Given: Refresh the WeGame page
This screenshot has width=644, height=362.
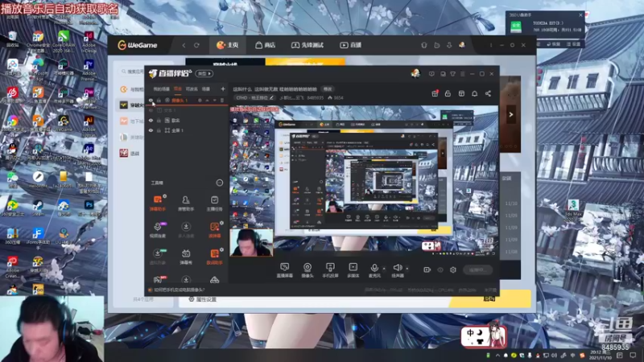Looking at the screenshot, I should [196, 45].
